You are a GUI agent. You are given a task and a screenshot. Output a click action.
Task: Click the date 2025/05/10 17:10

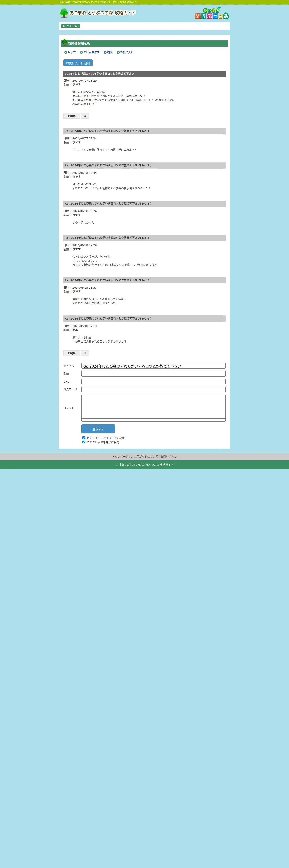point(84,326)
